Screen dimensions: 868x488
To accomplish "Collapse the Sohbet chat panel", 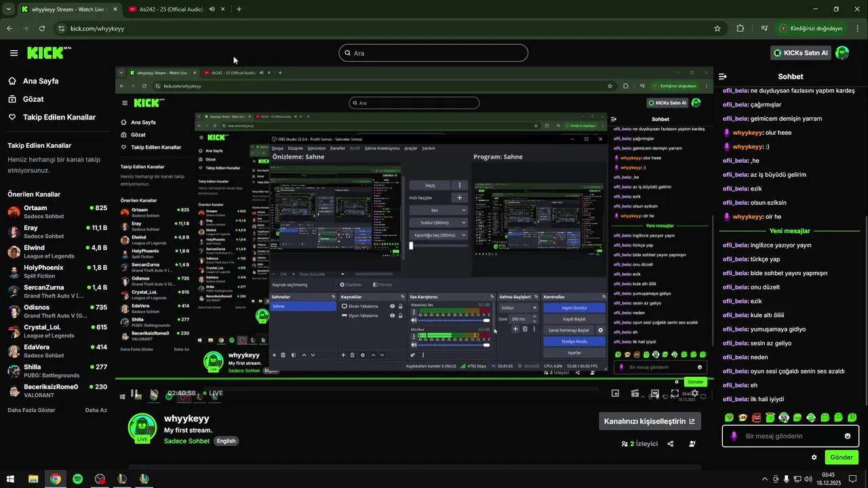I will 723,77.
